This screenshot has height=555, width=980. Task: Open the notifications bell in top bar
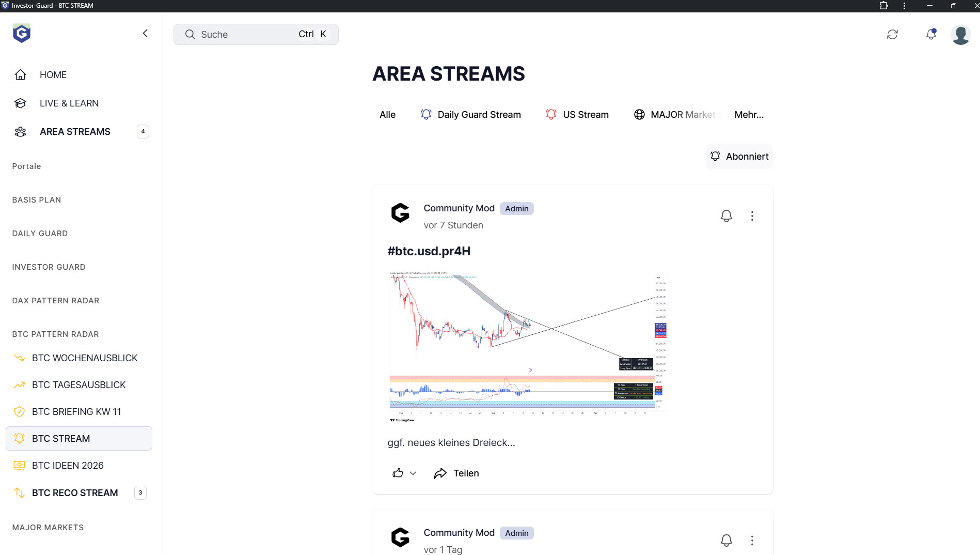click(931, 35)
